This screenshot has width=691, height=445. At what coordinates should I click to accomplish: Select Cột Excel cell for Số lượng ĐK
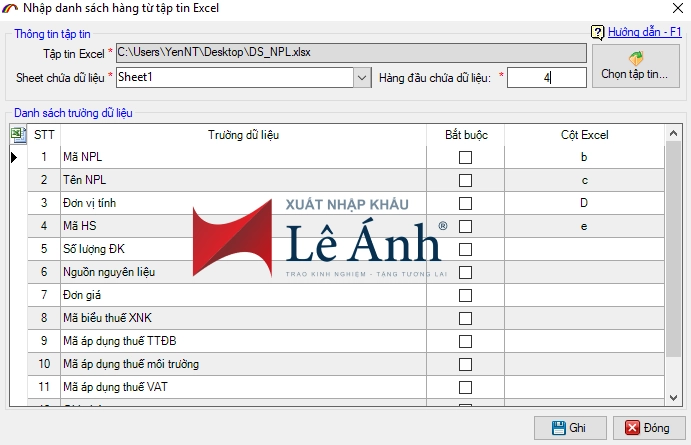[583, 249]
